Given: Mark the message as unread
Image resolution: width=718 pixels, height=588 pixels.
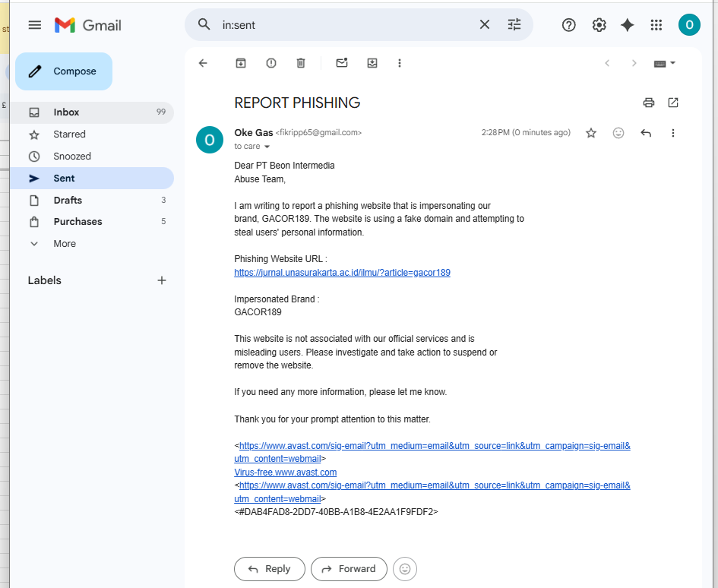Looking at the screenshot, I should [342, 63].
